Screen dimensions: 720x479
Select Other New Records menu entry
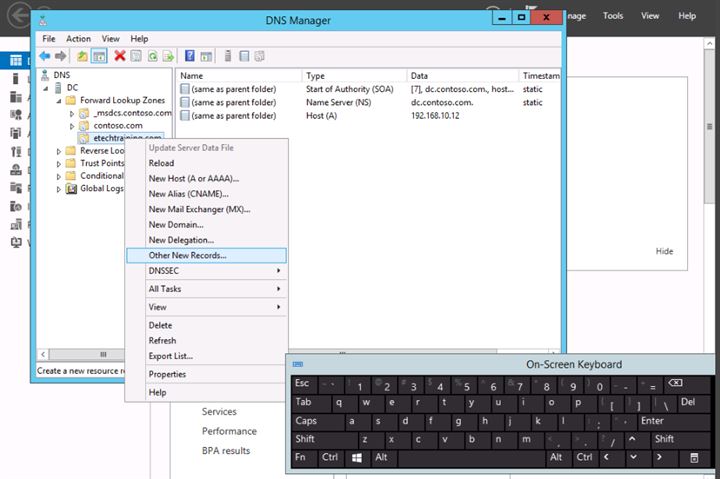pyautogui.click(x=187, y=255)
